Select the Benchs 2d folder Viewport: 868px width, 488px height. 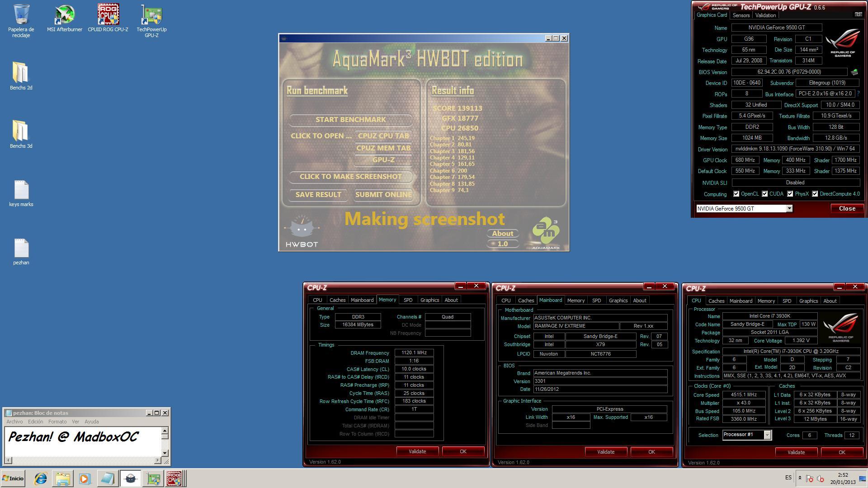point(21,76)
